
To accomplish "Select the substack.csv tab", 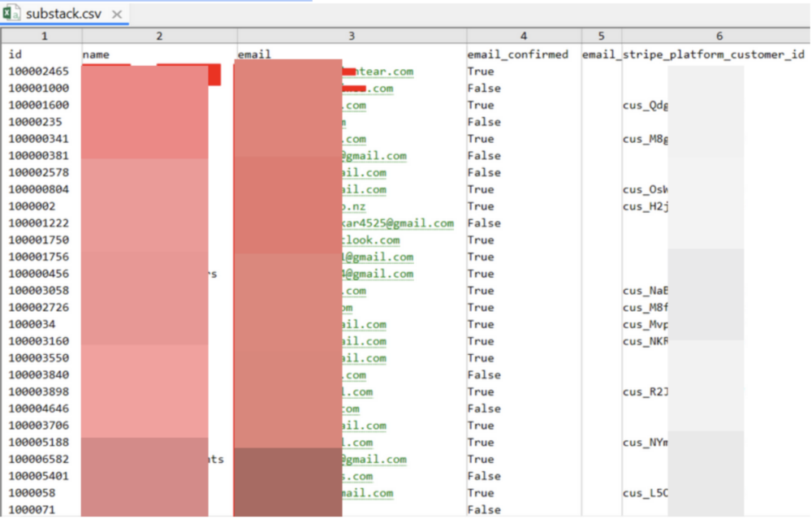I will pyautogui.click(x=65, y=15).
